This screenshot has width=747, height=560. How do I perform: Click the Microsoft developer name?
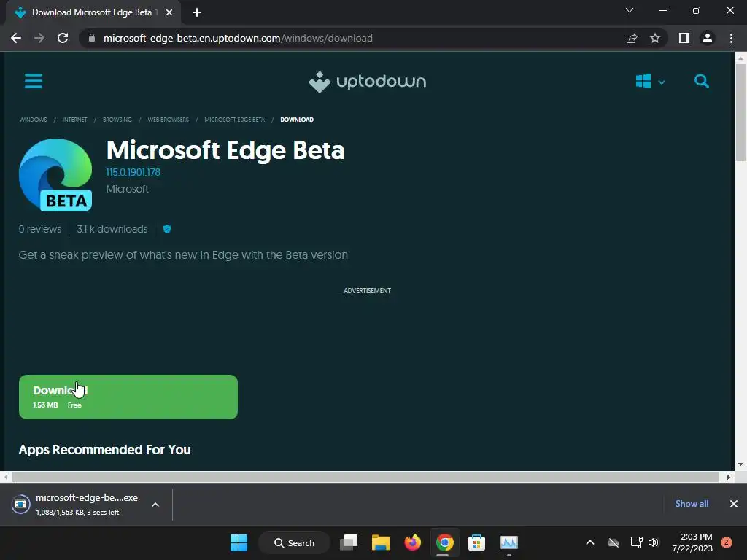coord(127,189)
